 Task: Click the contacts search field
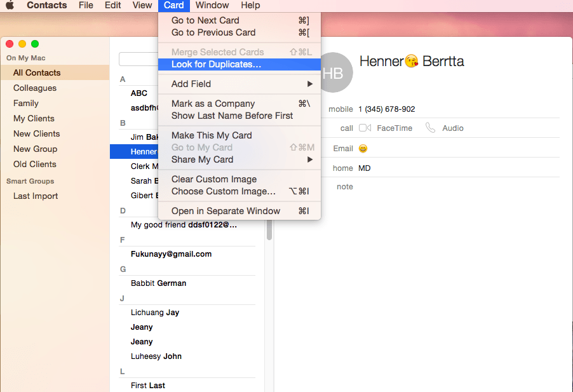138,59
